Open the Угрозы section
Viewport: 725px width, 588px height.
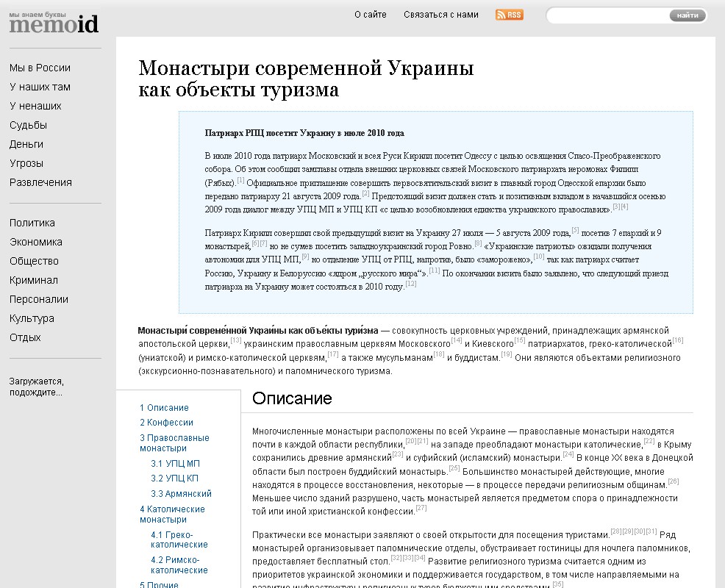click(26, 163)
